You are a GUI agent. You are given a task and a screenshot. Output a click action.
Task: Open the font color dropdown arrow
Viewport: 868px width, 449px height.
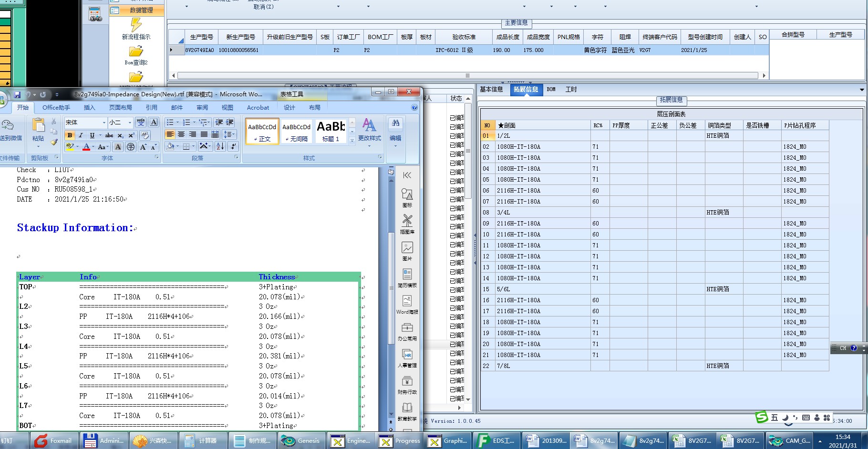click(x=93, y=147)
